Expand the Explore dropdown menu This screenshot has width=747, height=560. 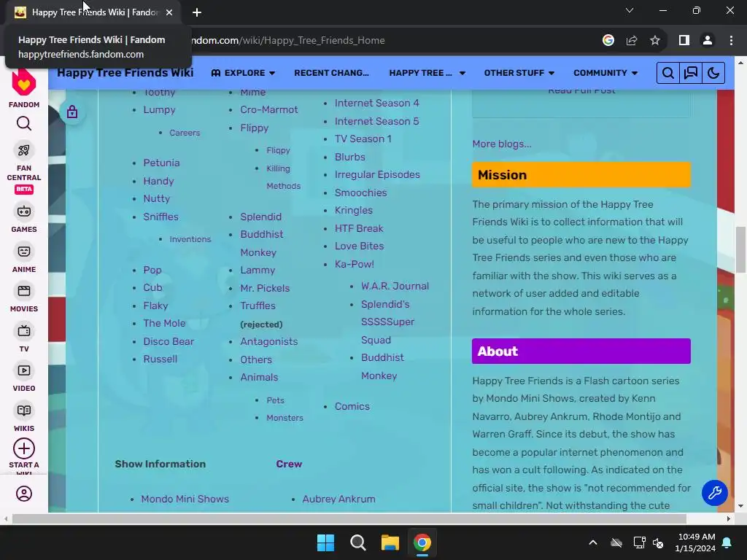click(243, 73)
